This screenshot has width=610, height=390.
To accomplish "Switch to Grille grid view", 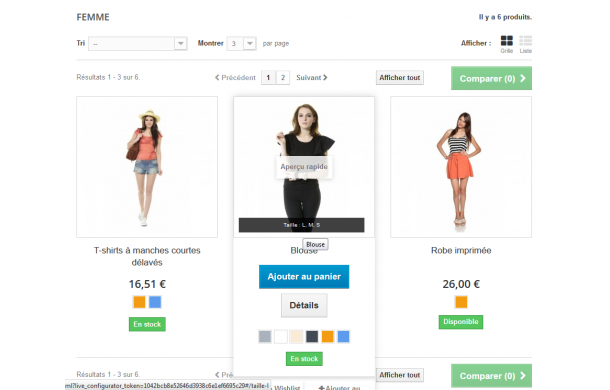I will [507, 44].
